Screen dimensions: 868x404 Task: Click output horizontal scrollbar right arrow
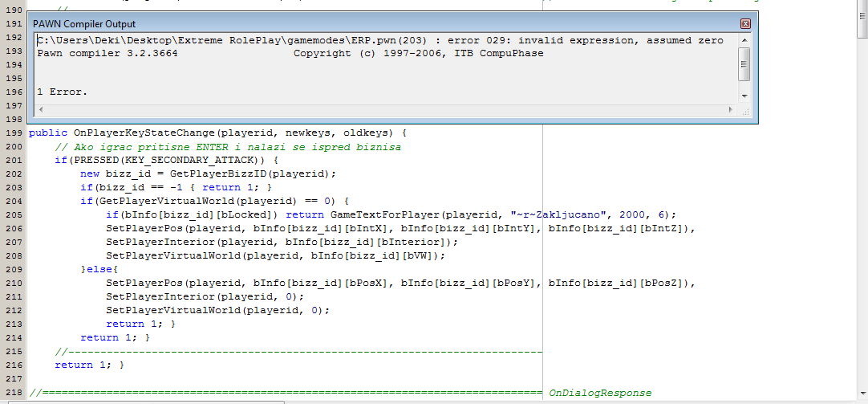[x=731, y=109]
